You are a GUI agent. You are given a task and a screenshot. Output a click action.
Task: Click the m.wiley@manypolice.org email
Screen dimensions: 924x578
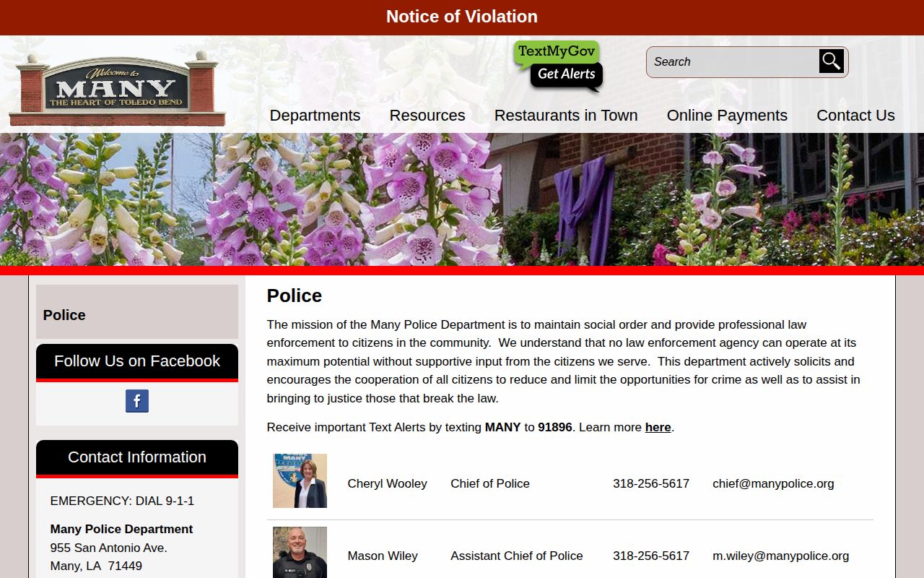[780, 556]
